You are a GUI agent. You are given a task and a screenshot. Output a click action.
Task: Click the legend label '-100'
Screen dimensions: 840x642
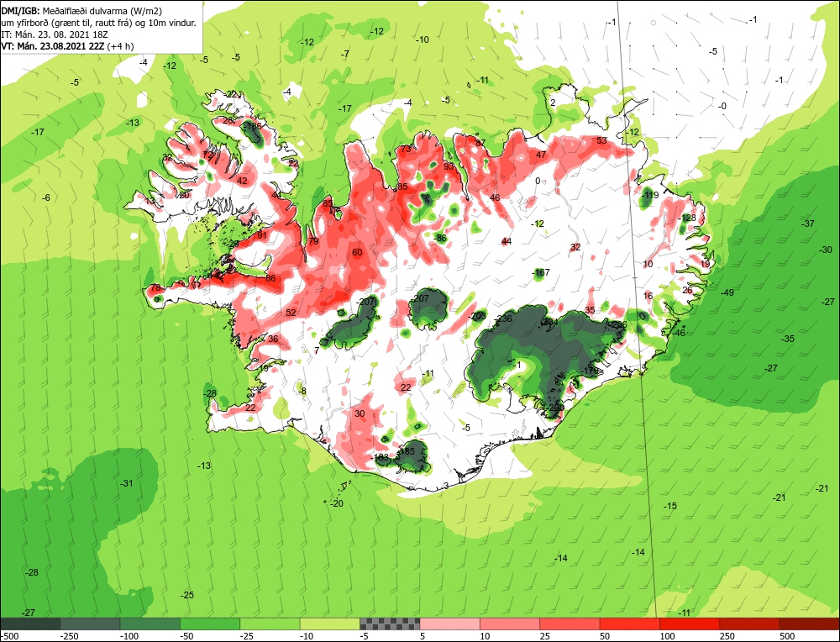(129, 636)
